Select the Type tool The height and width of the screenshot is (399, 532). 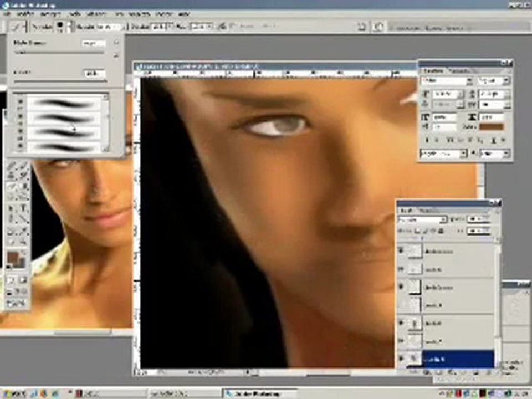(24, 208)
